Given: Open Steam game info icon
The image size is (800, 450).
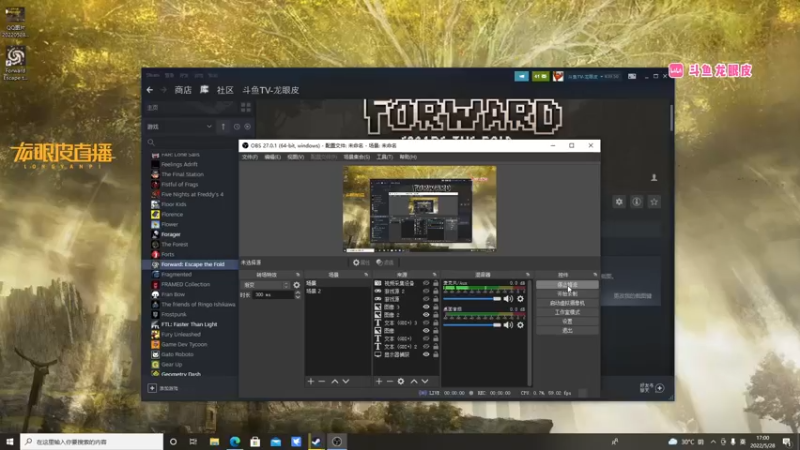Looking at the screenshot, I should tap(637, 202).
